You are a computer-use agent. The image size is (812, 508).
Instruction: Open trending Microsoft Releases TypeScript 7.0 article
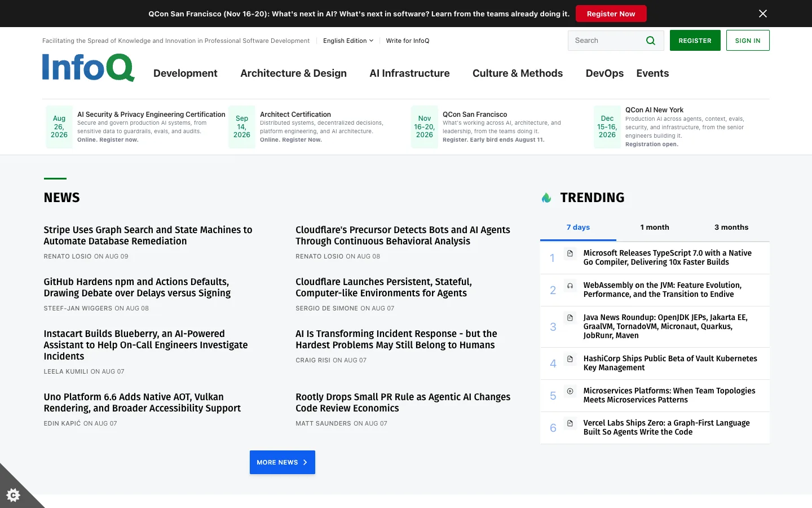667,257
